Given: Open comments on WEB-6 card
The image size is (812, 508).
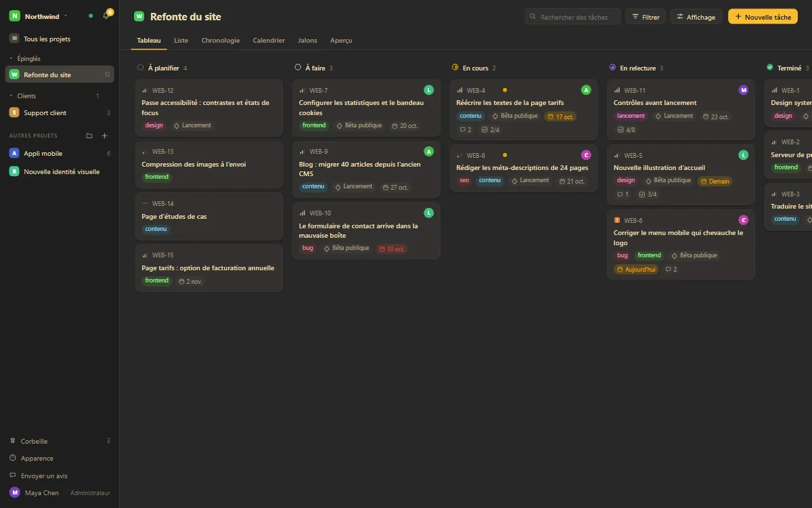Looking at the screenshot, I should coord(671,269).
